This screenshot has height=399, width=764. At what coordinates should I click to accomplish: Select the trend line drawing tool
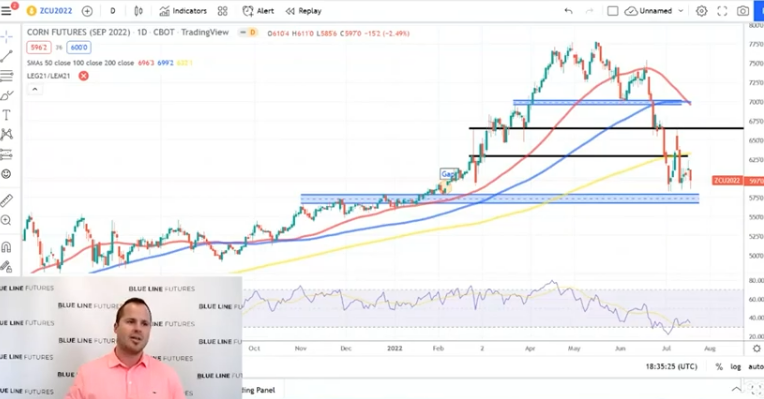6,56
